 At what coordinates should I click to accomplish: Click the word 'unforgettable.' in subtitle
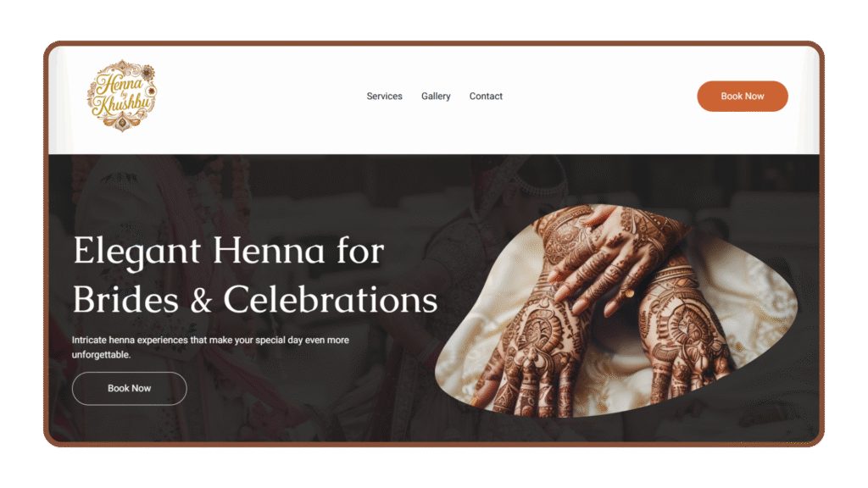click(x=102, y=355)
